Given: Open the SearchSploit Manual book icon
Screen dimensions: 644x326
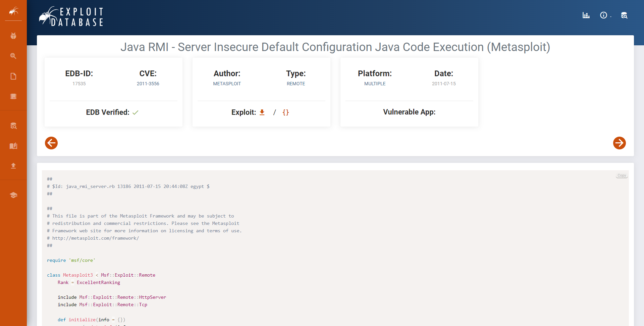Looking at the screenshot, I should 13,146.
